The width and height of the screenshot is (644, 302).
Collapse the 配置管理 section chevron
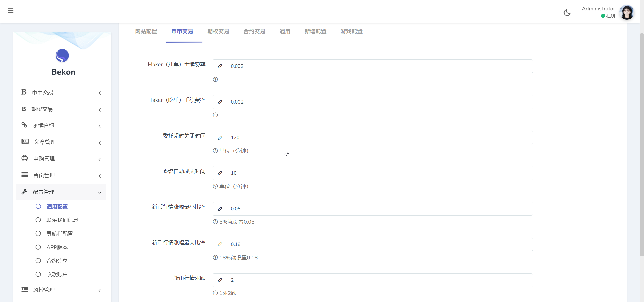coord(100,192)
